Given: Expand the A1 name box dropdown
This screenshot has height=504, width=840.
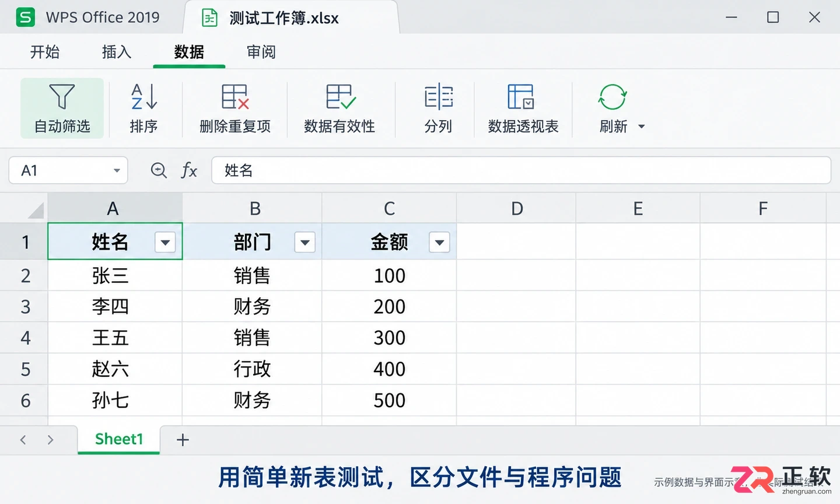Looking at the screenshot, I should (x=117, y=170).
